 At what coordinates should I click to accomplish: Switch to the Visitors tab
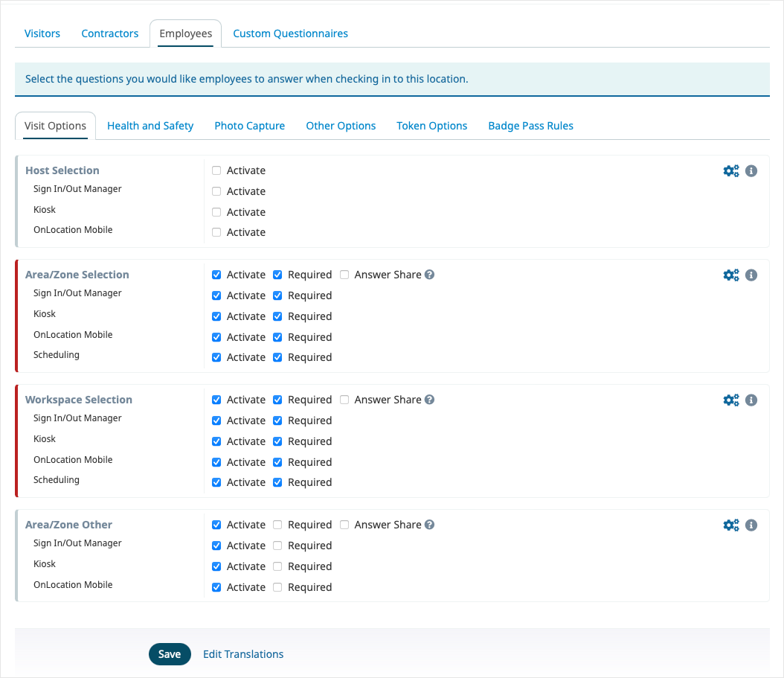(x=42, y=33)
